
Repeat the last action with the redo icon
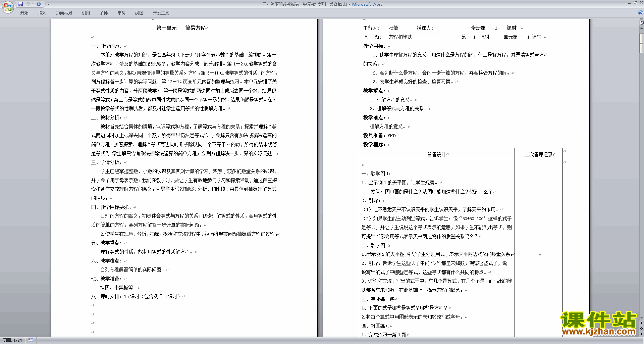click(x=39, y=4)
